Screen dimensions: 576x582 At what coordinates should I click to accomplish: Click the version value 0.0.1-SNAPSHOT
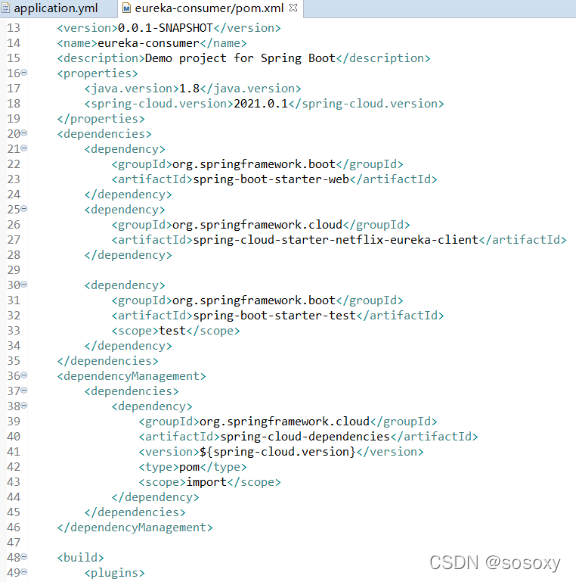click(x=165, y=28)
